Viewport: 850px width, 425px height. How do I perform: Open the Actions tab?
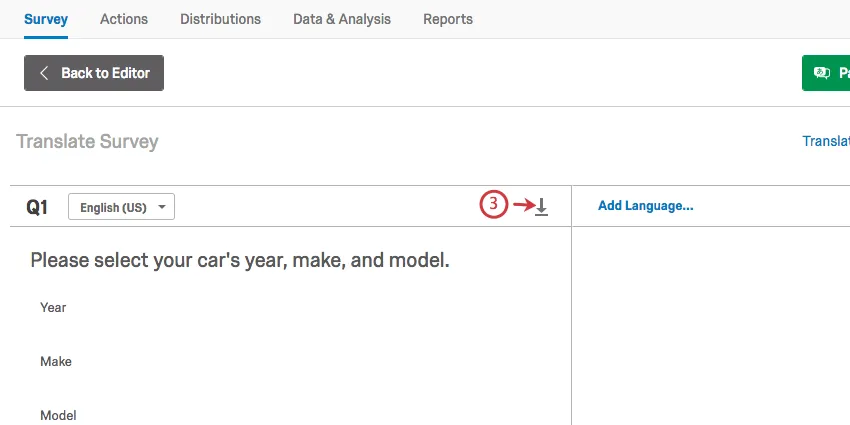point(124,19)
